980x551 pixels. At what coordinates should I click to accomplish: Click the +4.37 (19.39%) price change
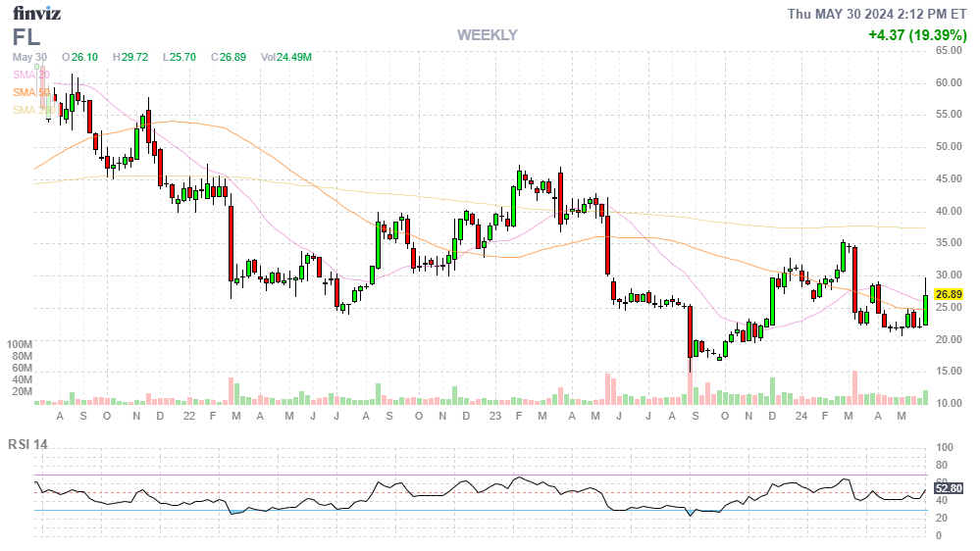click(x=917, y=35)
